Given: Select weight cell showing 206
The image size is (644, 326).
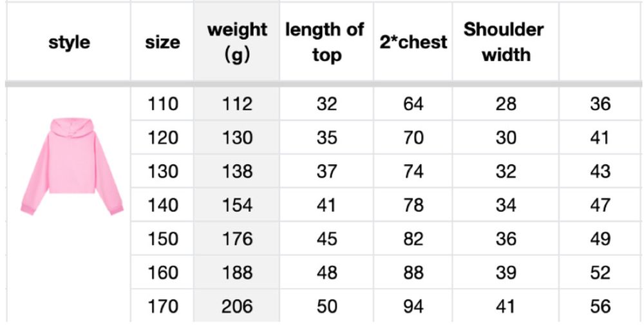Looking at the screenshot, I should [237, 306].
